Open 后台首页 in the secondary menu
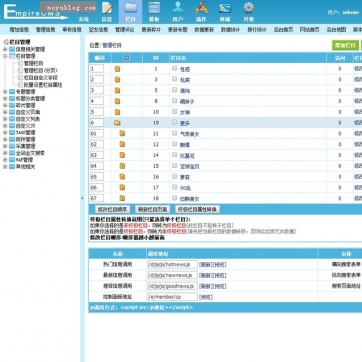 283,29
